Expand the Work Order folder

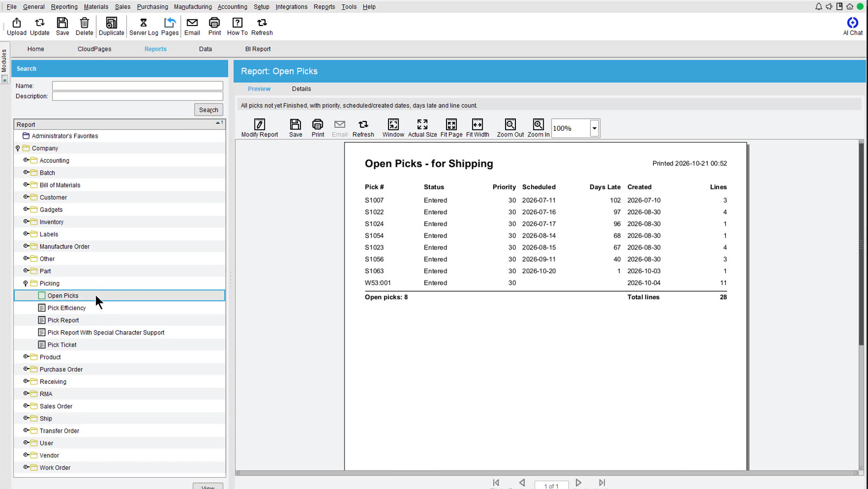26,467
